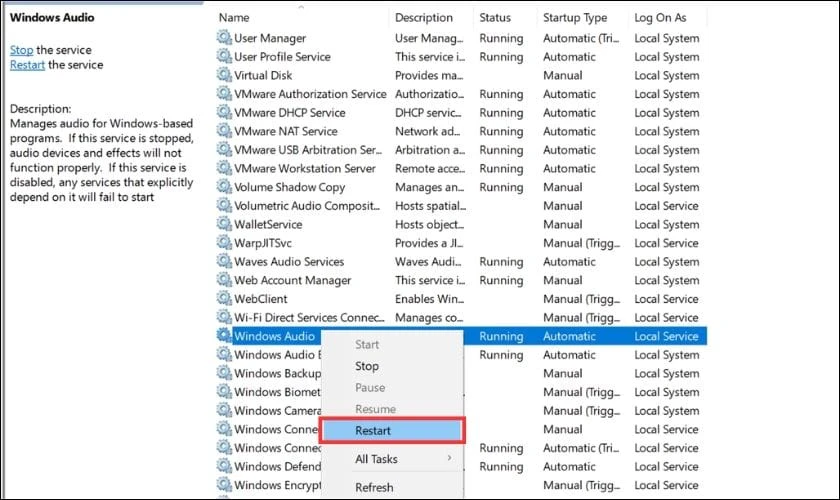840x500 pixels.
Task: Click 'Hosts spatial...' description cell
Action: tap(431, 206)
